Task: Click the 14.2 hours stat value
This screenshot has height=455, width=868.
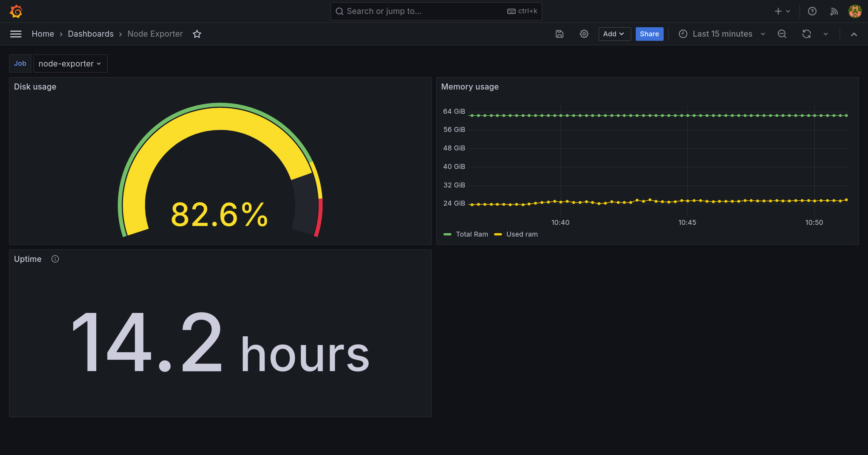Action: pyautogui.click(x=221, y=342)
